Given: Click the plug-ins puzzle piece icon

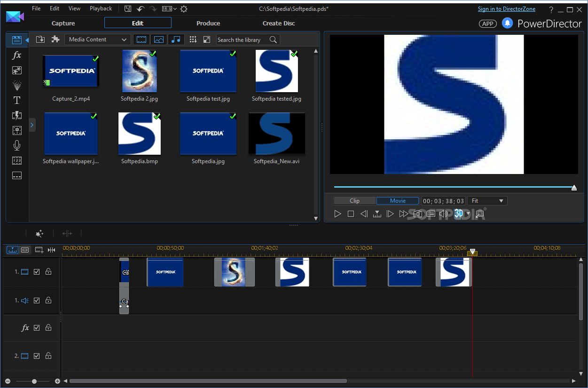Looking at the screenshot, I should tap(55, 40).
